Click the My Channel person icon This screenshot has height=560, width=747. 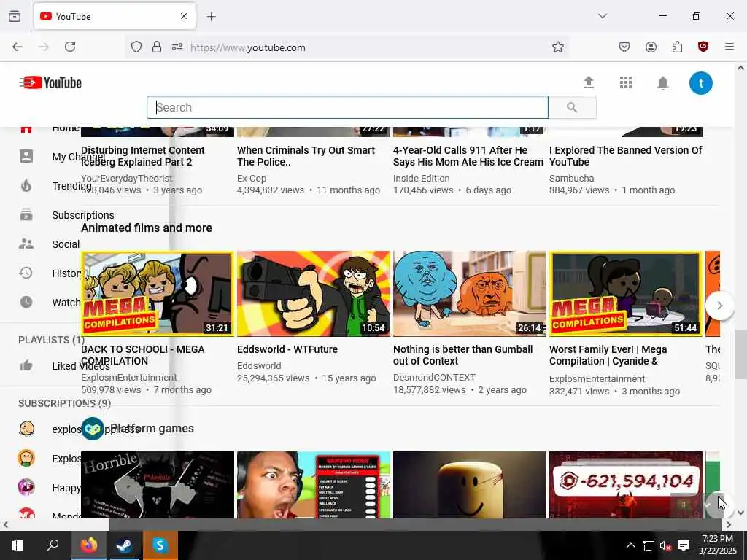(26, 156)
